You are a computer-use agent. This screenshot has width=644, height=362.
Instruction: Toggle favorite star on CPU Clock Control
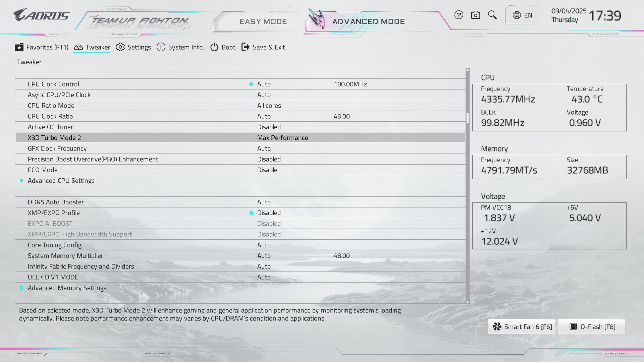coord(251,84)
